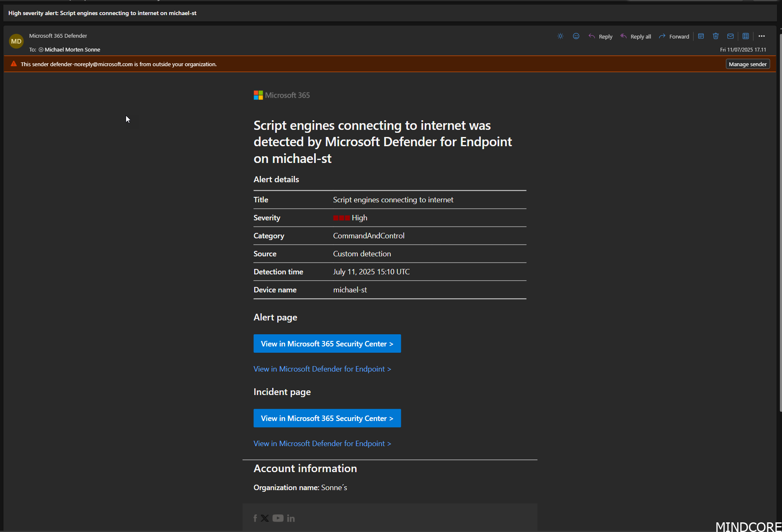782x532 pixels.
Task: Open Incident page Defender for Endpoint link
Action: [x=322, y=444]
